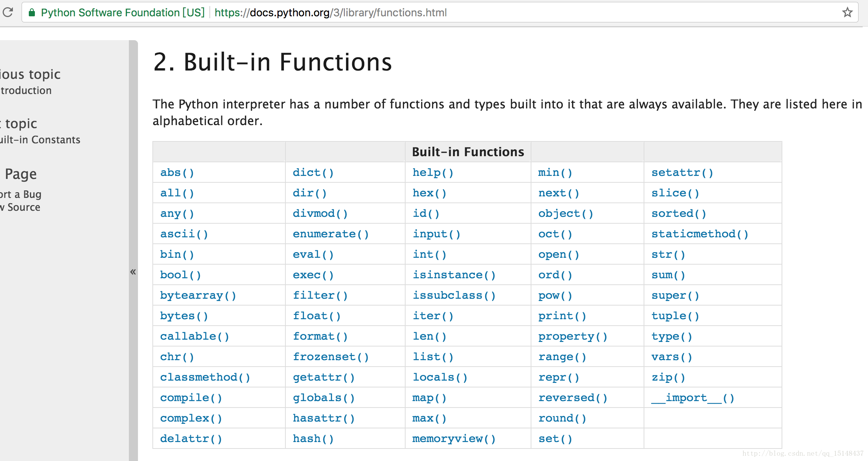Open the hash() function link
This screenshot has height=461, width=868.
coord(313,439)
